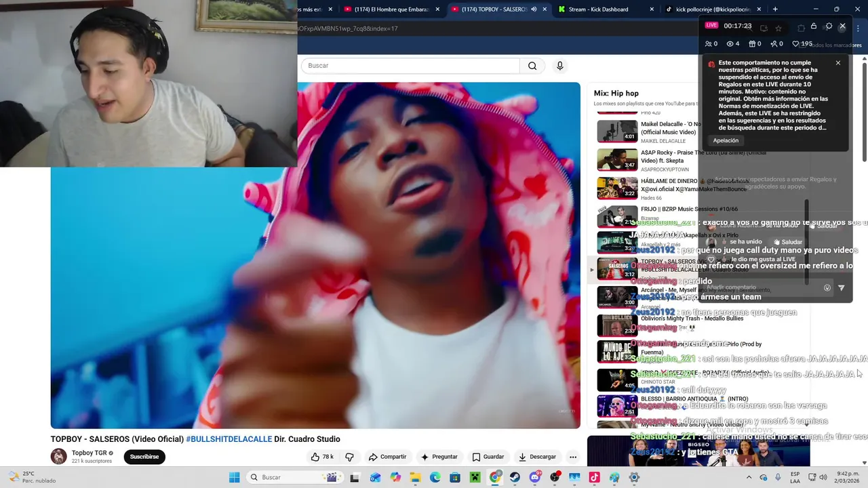Click Preguntar under the video
This screenshot has height=488, width=868.
[439, 457]
